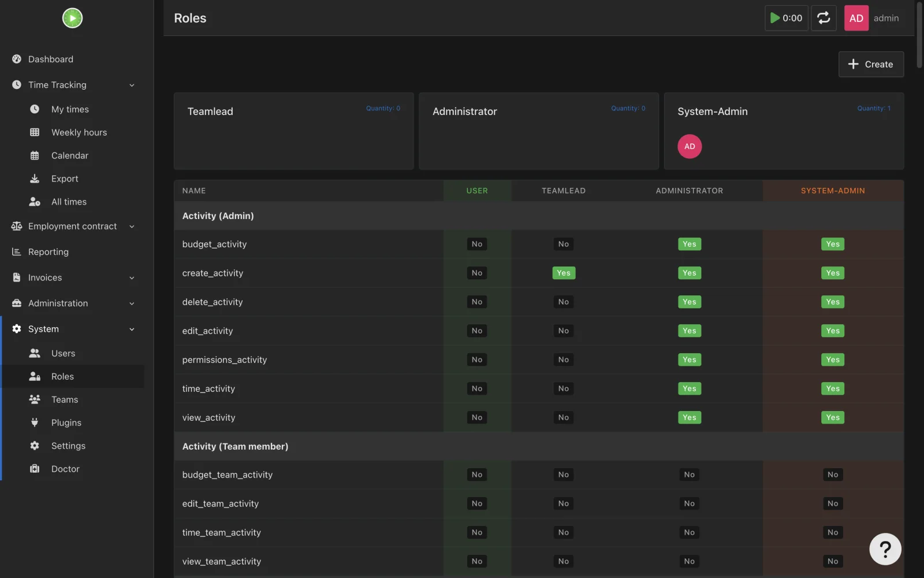The height and width of the screenshot is (578, 924).
Task: Toggle create_activity permission for Teamlead
Action: pos(564,273)
